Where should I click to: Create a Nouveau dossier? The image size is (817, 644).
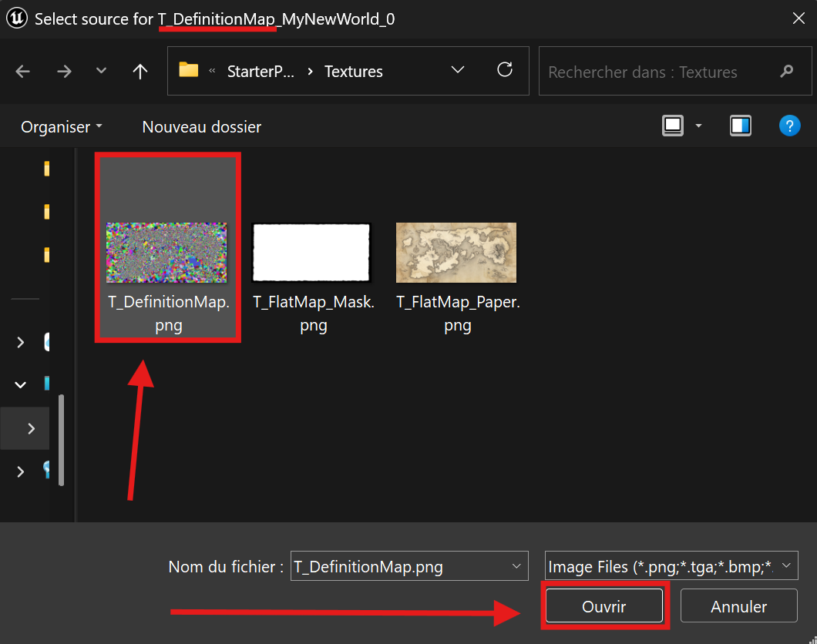tap(202, 127)
